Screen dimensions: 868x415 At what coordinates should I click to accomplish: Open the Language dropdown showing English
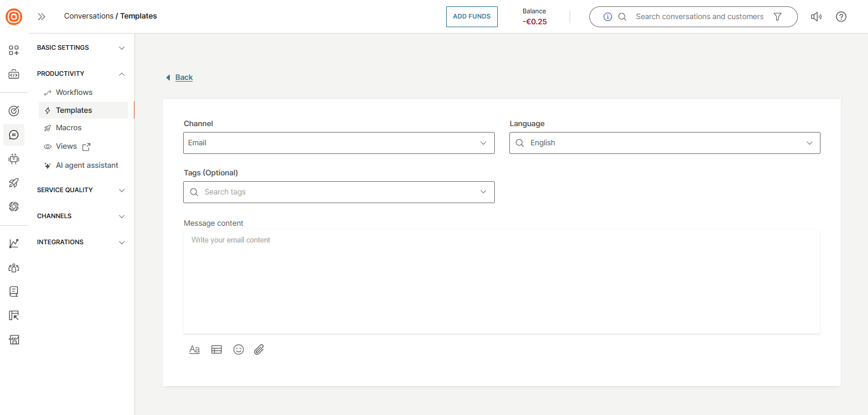[665, 143]
